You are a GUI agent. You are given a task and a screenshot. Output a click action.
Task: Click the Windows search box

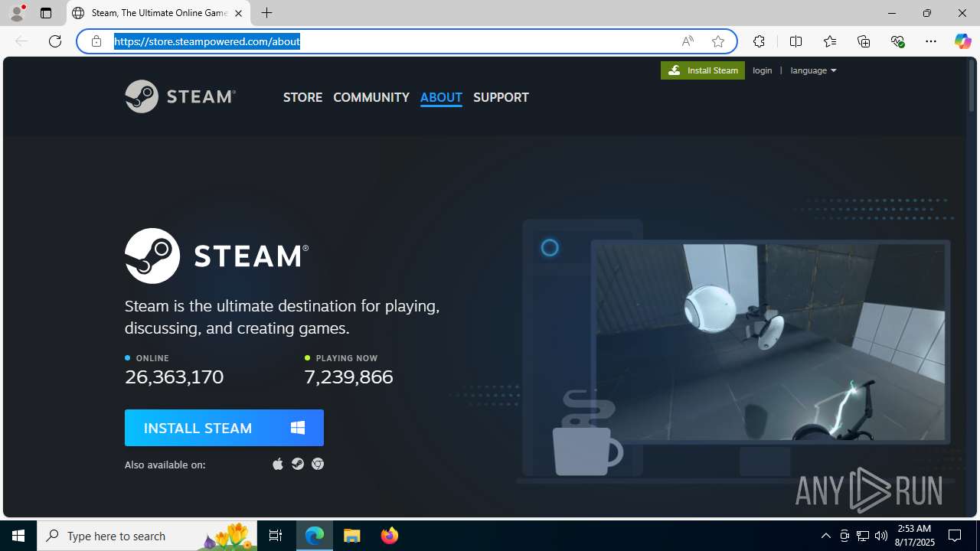[x=149, y=536]
